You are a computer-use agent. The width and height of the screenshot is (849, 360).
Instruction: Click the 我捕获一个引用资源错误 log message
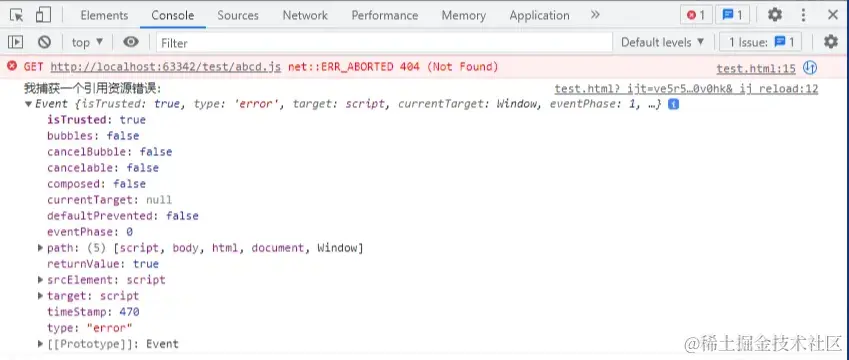point(93,89)
